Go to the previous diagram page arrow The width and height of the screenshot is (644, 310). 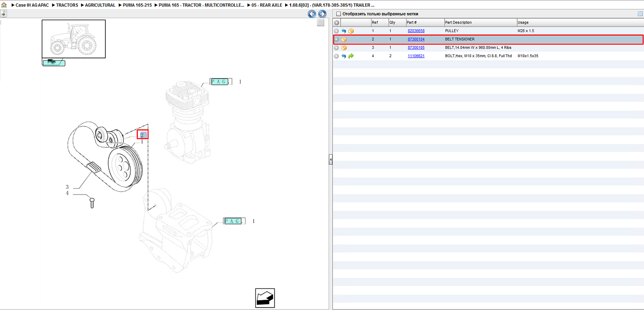[312, 14]
